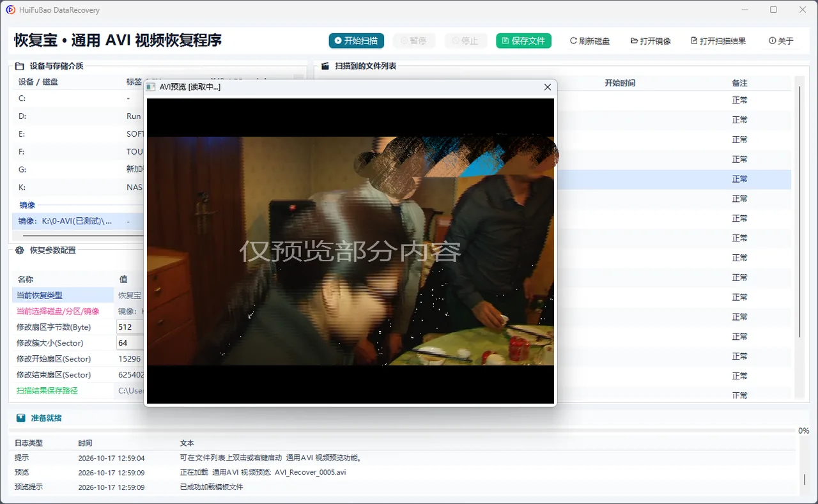818x504 pixels.
Task: Click the greyed-out 停止 button
Action: 466,41
